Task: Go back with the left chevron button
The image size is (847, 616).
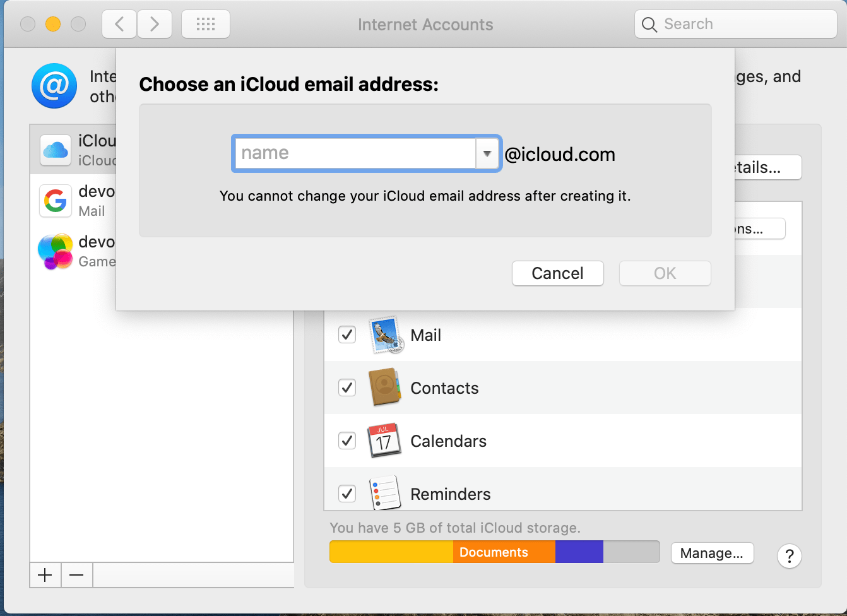Action: (119, 25)
